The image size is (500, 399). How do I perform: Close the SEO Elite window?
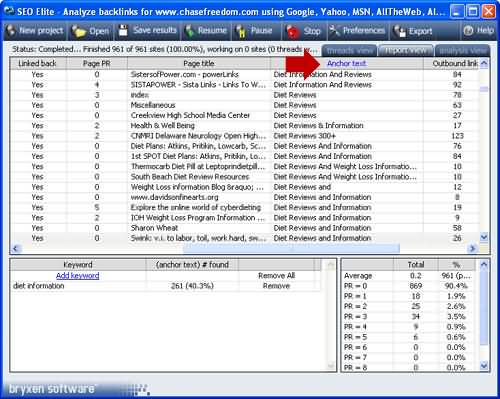(x=488, y=12)
